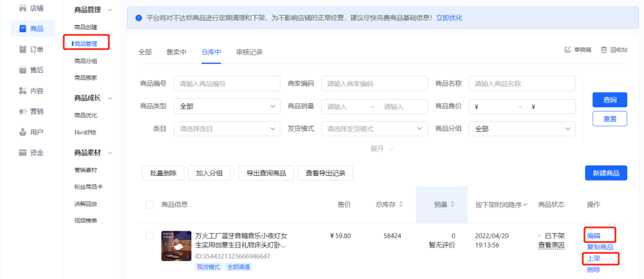Open 粉丝商品卡 submenu item
The image size is (644, 279).
tap(89, 187)
